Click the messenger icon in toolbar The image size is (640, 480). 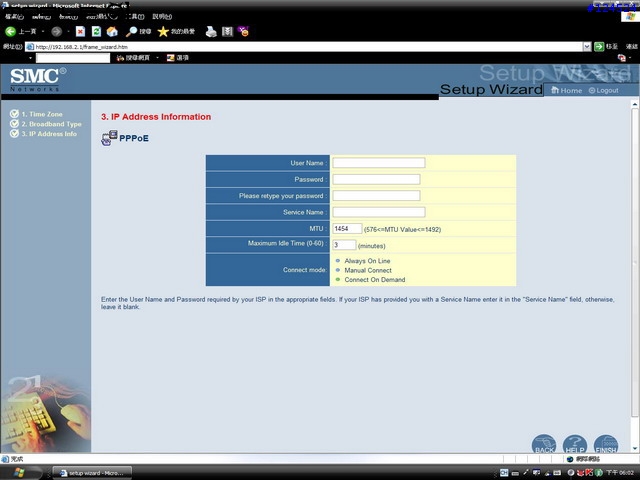coord(244,31)
